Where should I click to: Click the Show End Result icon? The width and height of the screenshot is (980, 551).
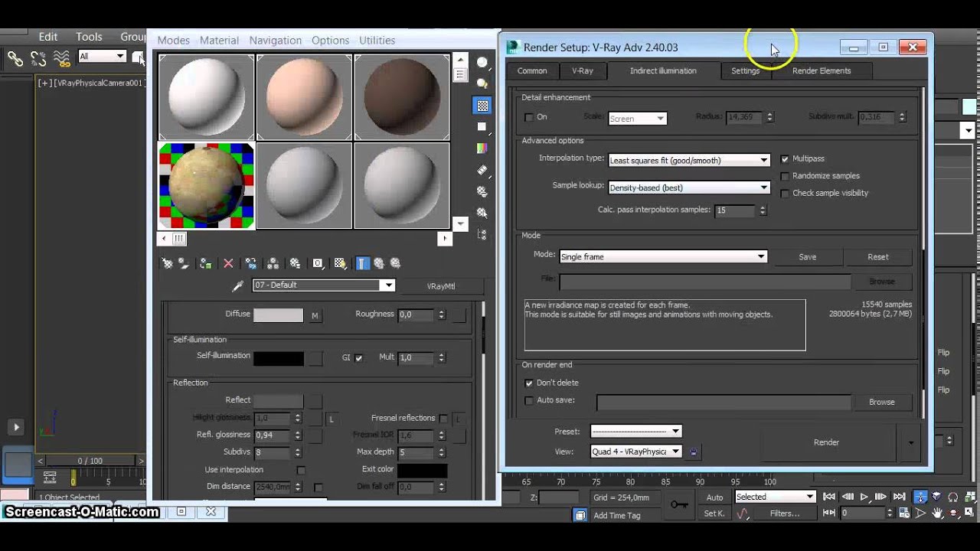363,263
